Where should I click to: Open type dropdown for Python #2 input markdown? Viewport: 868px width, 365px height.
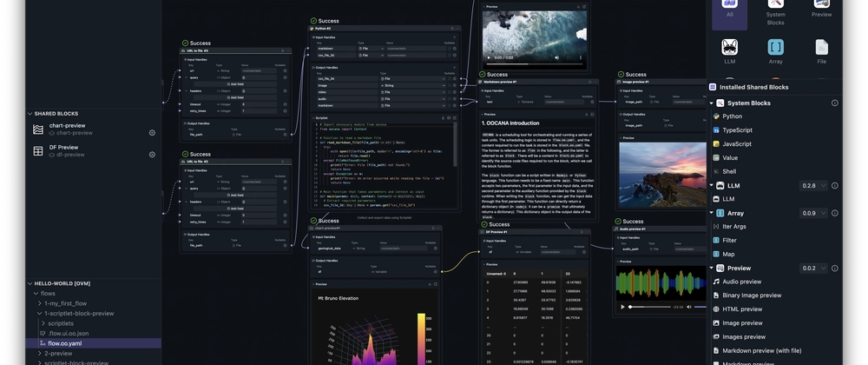(x=371, y=49)
